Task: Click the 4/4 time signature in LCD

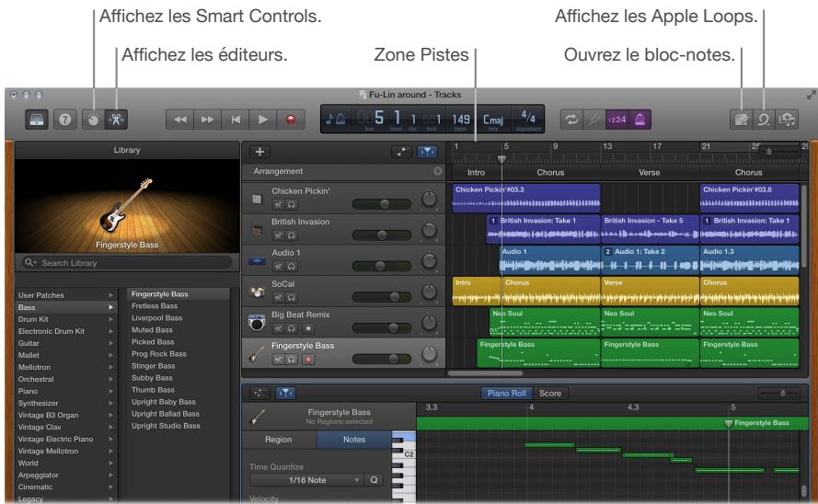Action: coord(528,119)
